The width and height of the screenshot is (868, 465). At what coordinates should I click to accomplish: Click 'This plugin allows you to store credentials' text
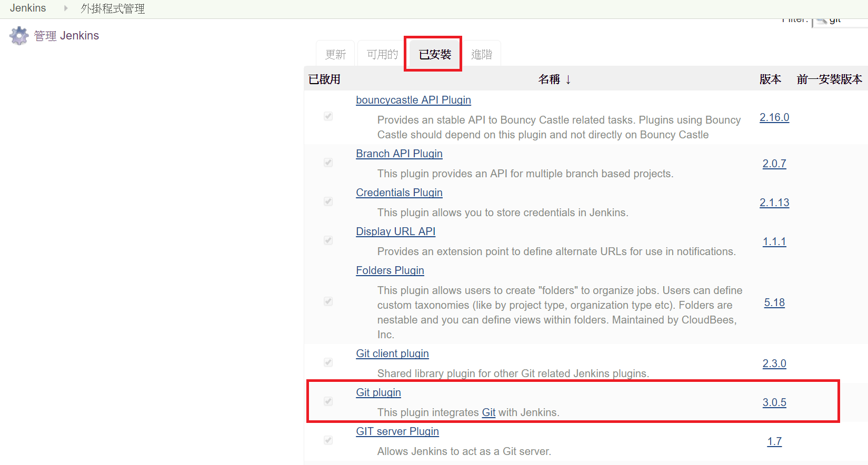(x=503, y=213)
